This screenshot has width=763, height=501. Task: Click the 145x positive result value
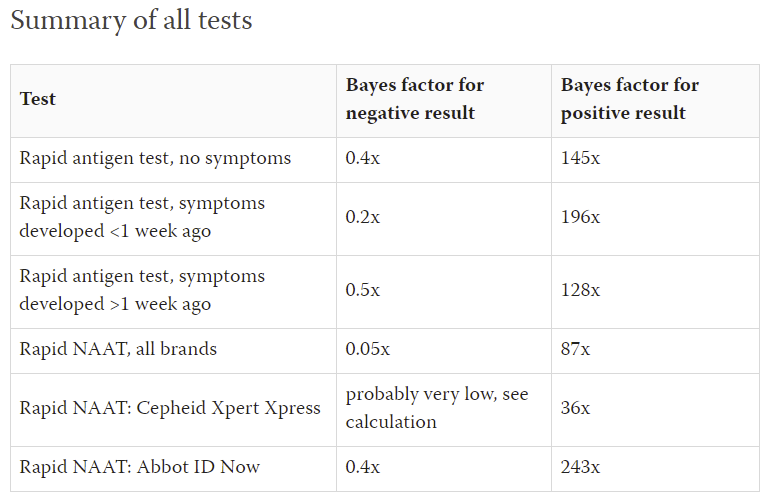click(x=580, y=158)
